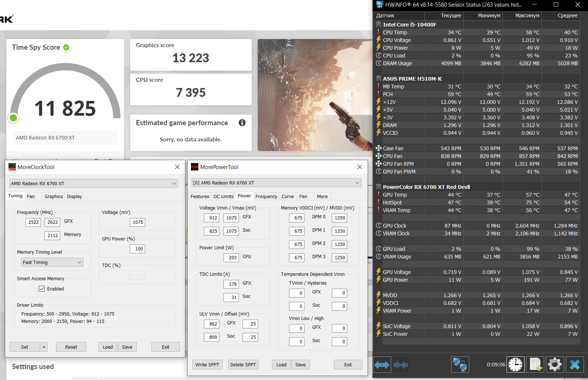The width and height of the screenshot is (588, 380).
Task: Click the gauge icon on the CPU Load row
Action: [379, 56]
